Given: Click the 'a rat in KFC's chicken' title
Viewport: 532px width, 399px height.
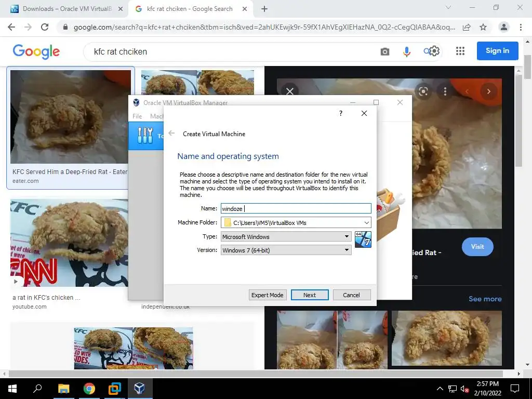Looking at the screenshot, I should [x=46, y=298].
